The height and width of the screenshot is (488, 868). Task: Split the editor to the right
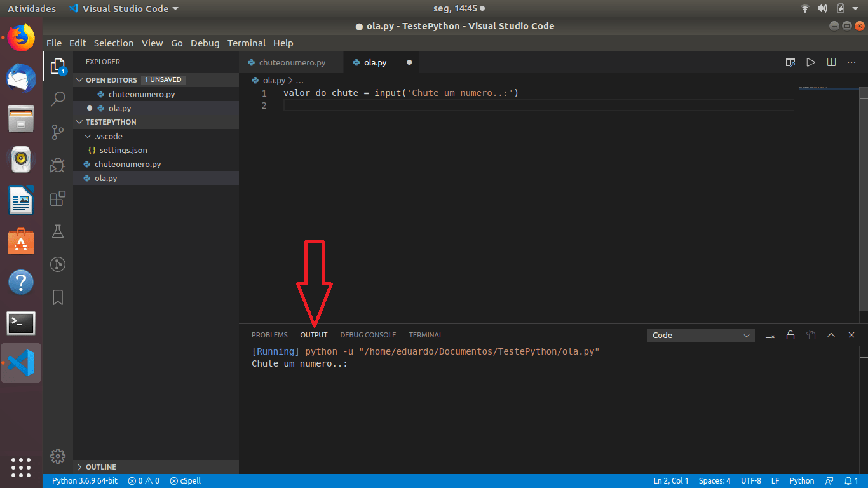831,62
